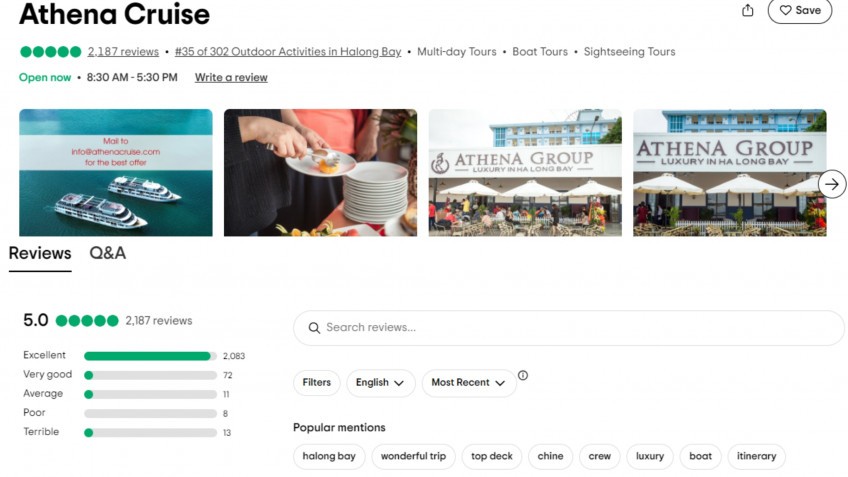Toggle the 'top deck' mention chip
The width and height of the screenshot is (848, 477).
coord(492,457)
